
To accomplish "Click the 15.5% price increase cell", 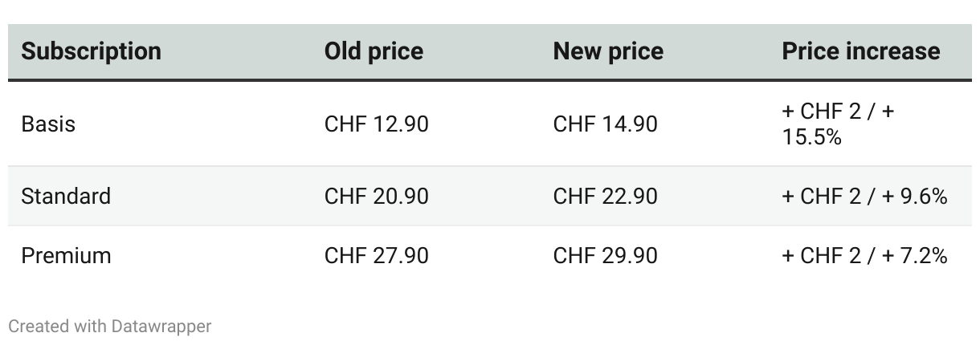I will (838, 124).
